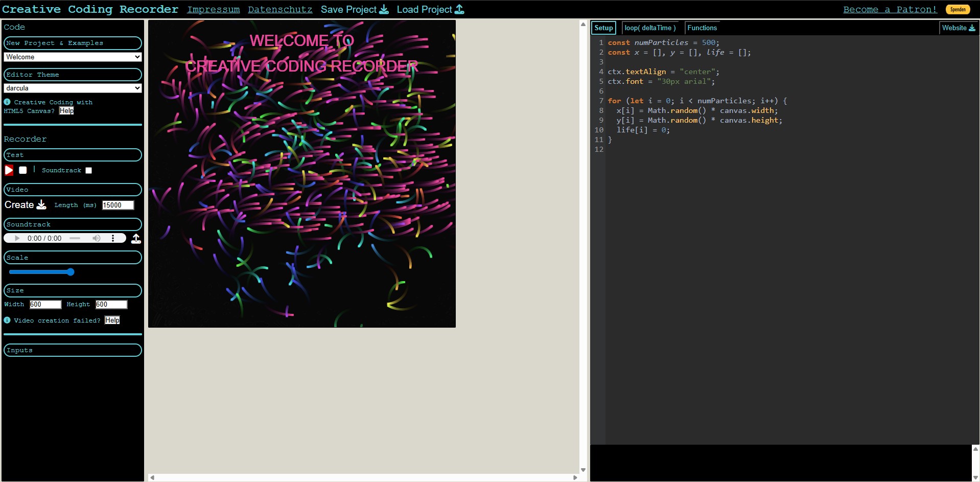Expand the Inputs section
The image size is (980, 482).
coord(73,350)
